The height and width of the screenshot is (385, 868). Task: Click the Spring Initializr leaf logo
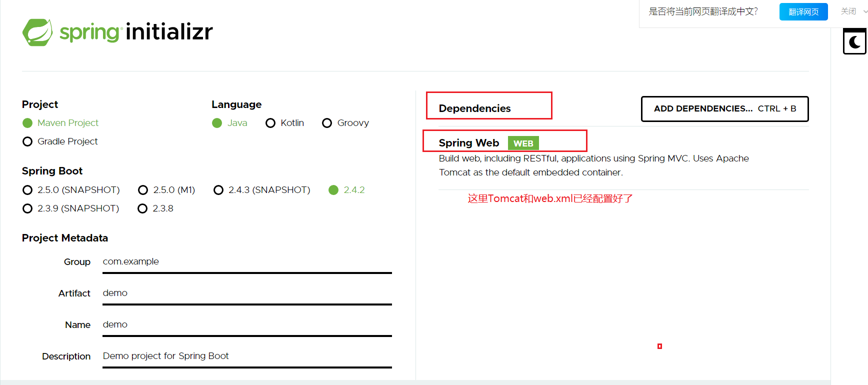[37, 32]
